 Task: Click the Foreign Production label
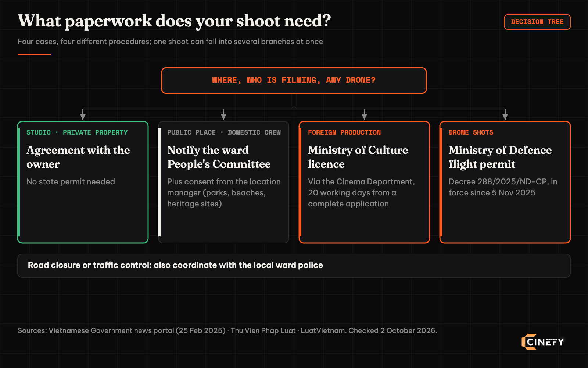click(344, 132)
